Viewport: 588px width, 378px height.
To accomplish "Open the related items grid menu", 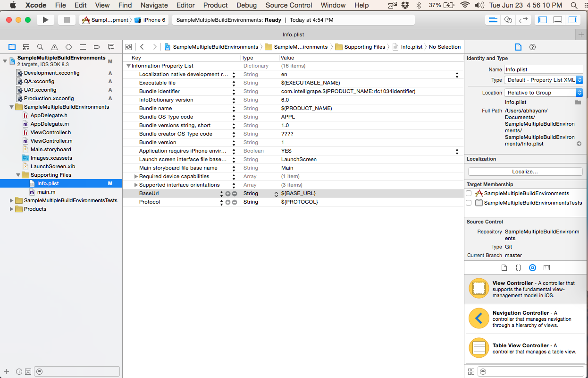I will (x=128, y=47).
